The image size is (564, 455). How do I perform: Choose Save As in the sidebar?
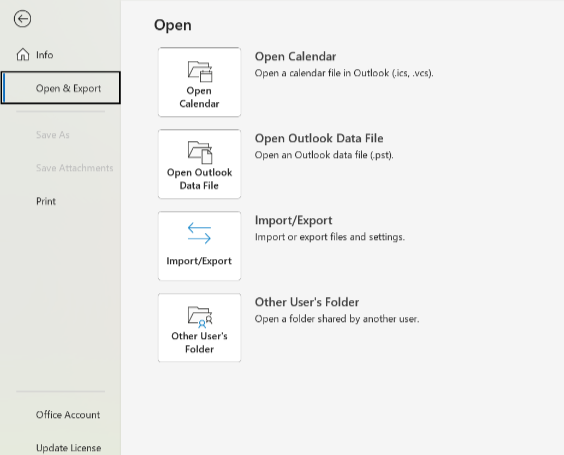click(x=53, y=135)
